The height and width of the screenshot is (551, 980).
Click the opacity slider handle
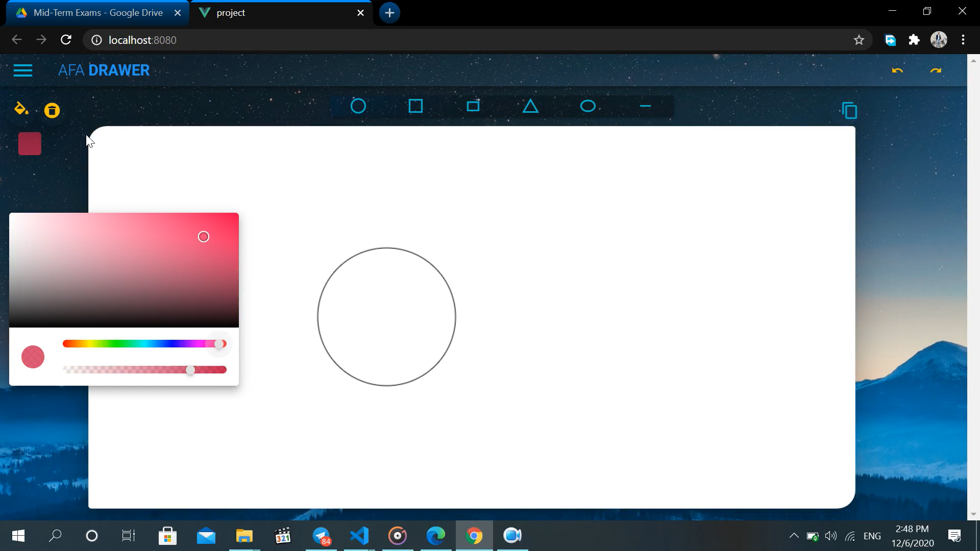pyautogui.click(x=190, y=370)
